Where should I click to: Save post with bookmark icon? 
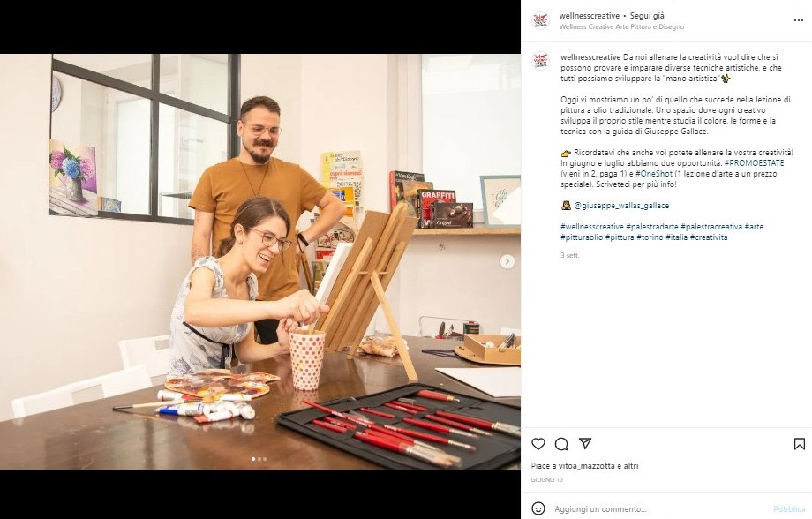point(799,444)
